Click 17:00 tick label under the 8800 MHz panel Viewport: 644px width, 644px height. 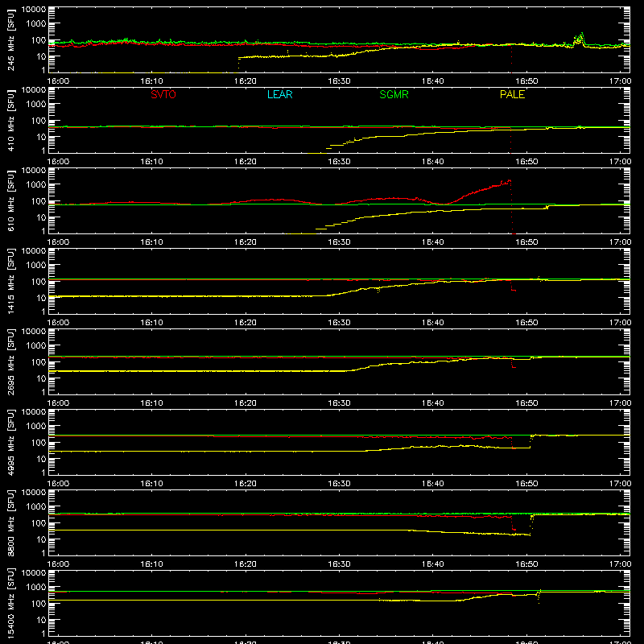[x=620, y=564]
